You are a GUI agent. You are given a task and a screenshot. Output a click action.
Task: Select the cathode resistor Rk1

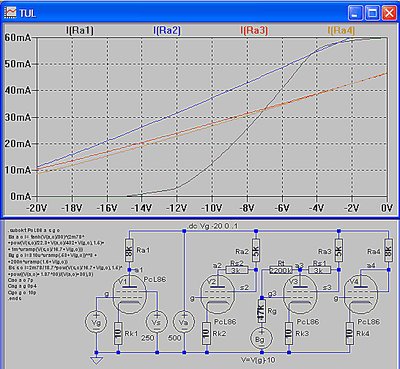click(118, 333)
